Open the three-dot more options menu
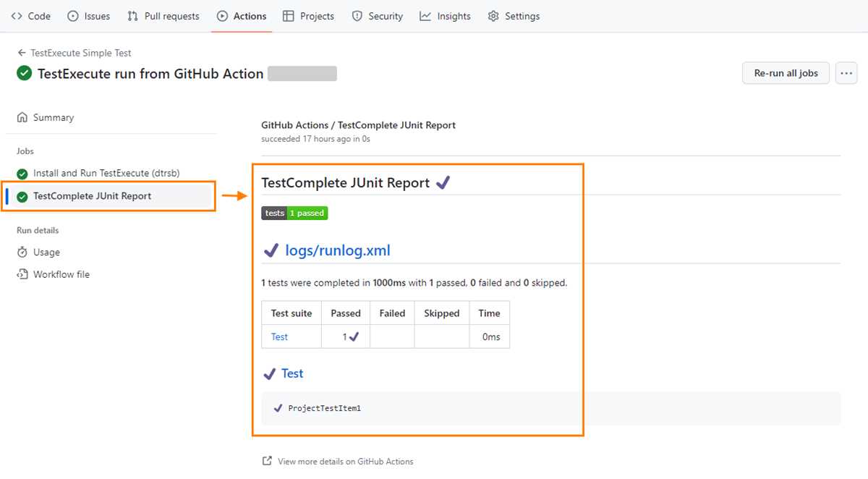The image size is (868, 479). [846, 73]
